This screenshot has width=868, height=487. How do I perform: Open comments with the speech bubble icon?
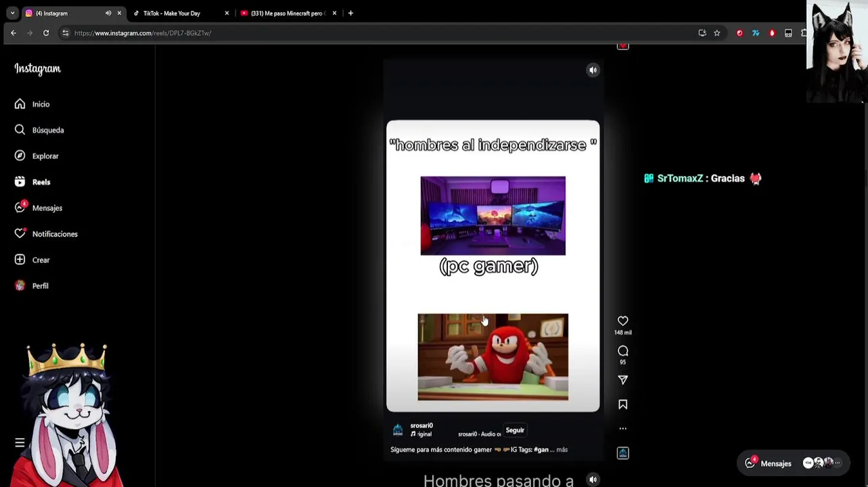[622, 350]
